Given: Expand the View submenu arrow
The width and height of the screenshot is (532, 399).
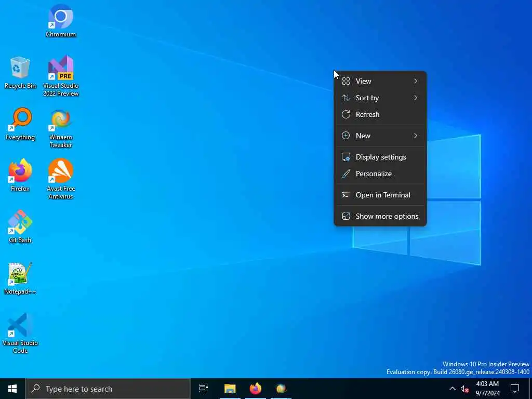Looking at the screenshot, I should (416, 81).
